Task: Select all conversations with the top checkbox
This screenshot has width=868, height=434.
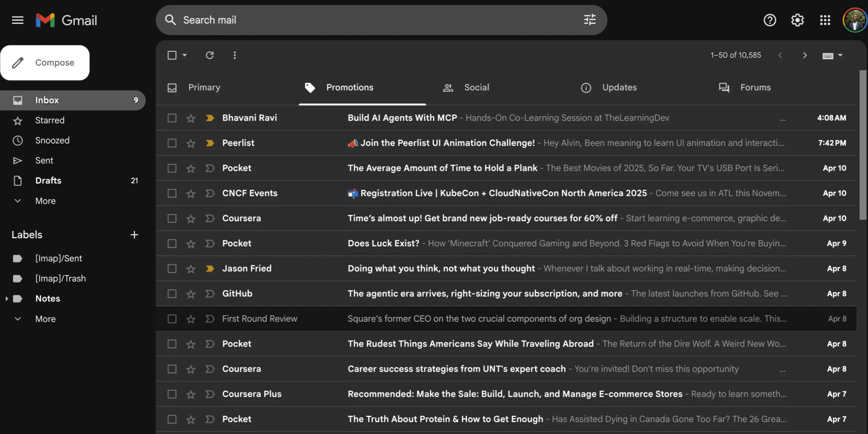Action: click(172, 55)
